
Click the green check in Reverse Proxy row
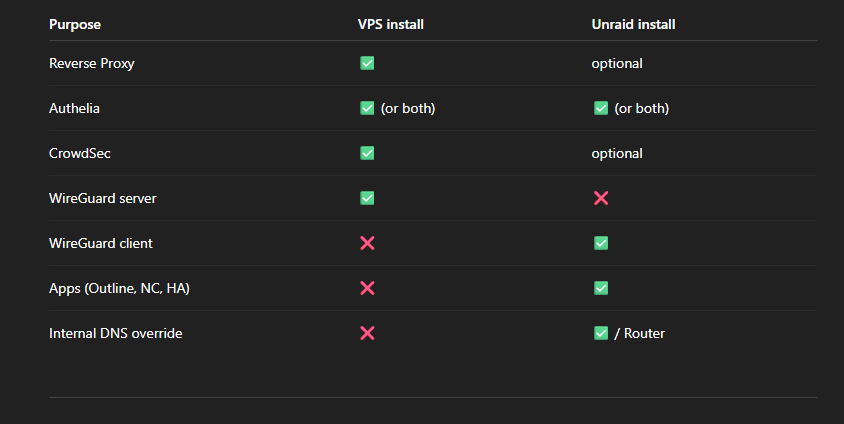(x=367, y=63)
